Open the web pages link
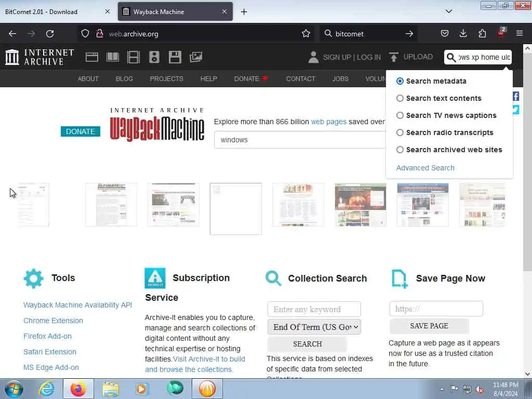The image size is (532, 399). pos(329,122)
